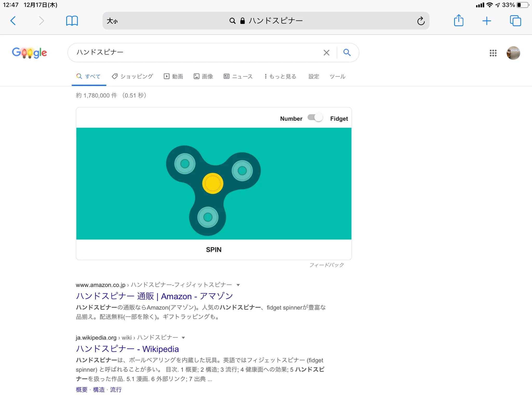This screenshot has width=532, height=399.
Task: Tap the fidget spinner yellow center
Action: coord(212,183)
